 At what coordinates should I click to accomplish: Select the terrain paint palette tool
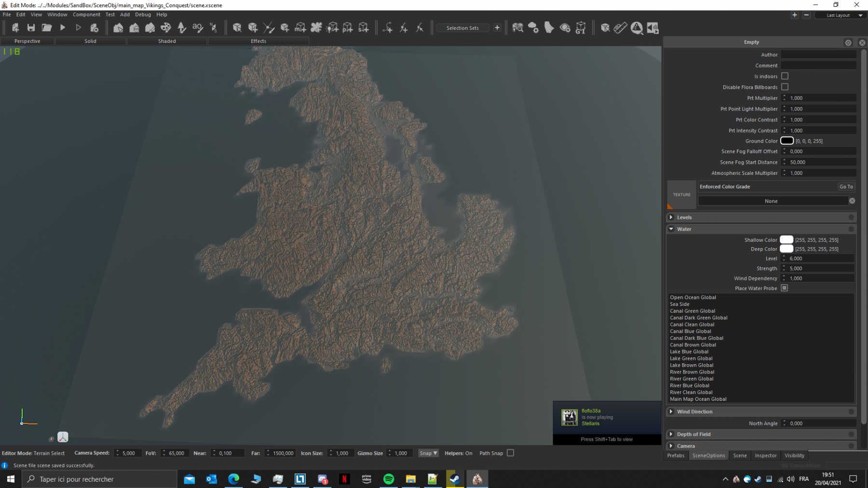point(166,28)
